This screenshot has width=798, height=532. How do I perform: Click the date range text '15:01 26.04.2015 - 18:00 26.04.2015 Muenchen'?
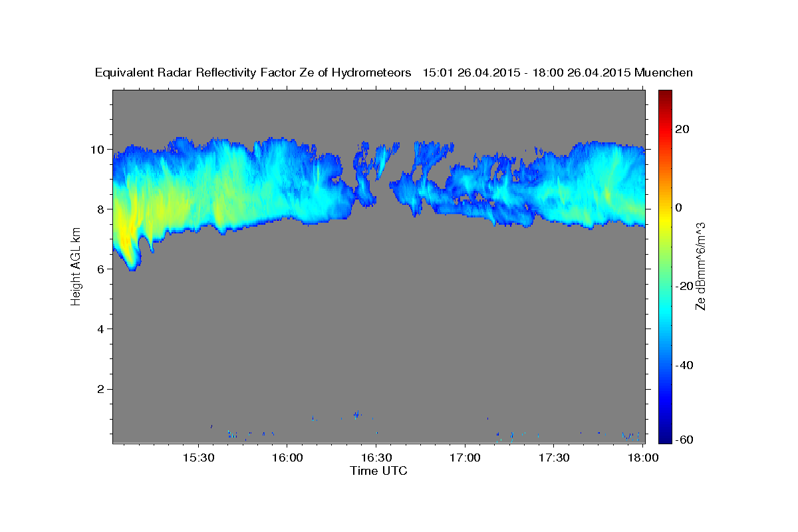(558, 73)
